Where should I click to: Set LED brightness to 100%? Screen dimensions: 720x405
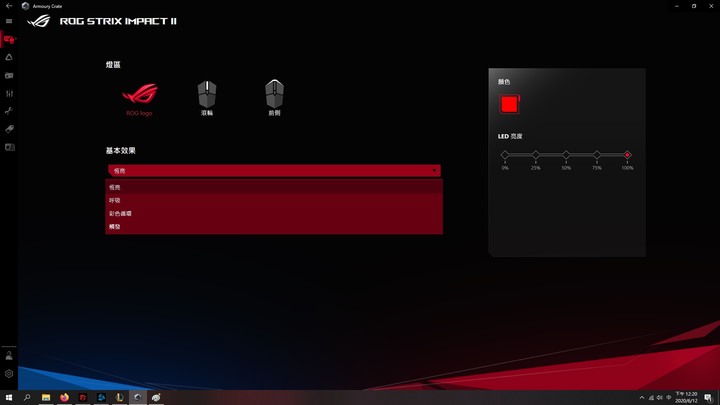627,155
